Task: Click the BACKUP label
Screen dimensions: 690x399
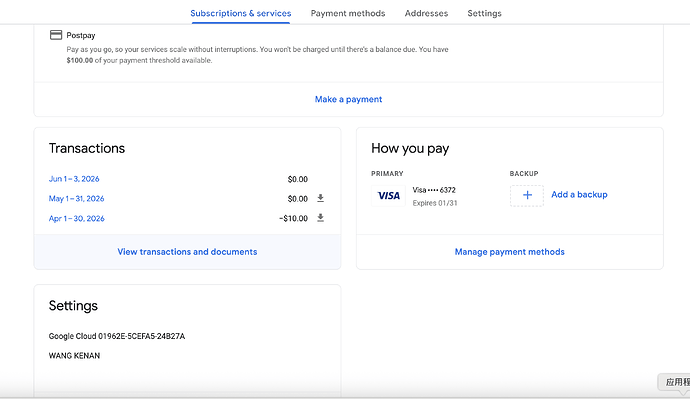Action: pos(524,174)
